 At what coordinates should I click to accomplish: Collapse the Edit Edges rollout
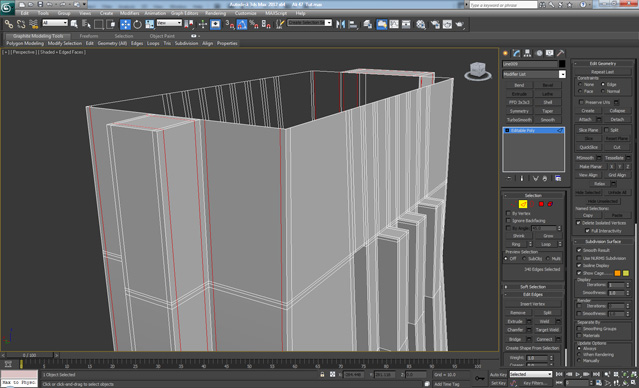click(x=533, y=294)
